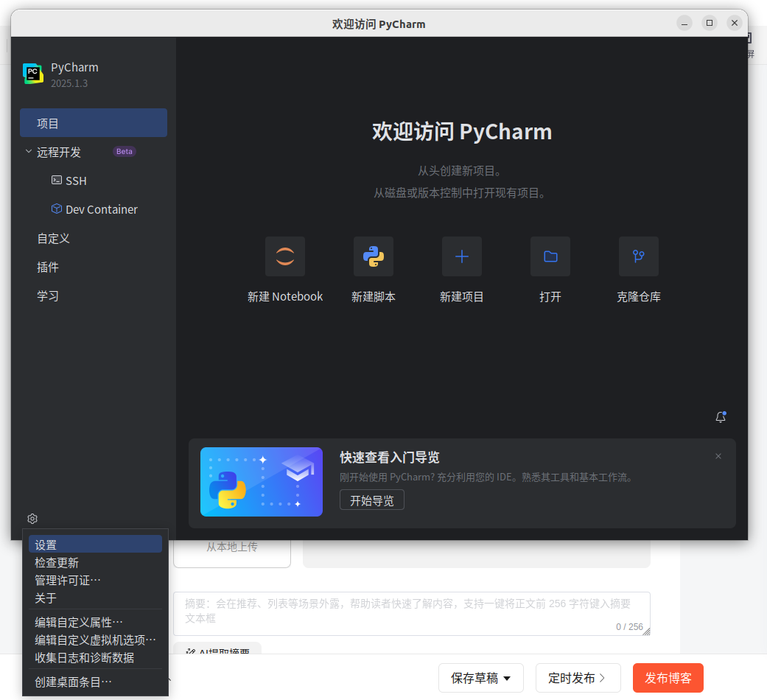Dismiss the quick tour banner
This screenshot has width=767, height=700.
click(718, 456)
